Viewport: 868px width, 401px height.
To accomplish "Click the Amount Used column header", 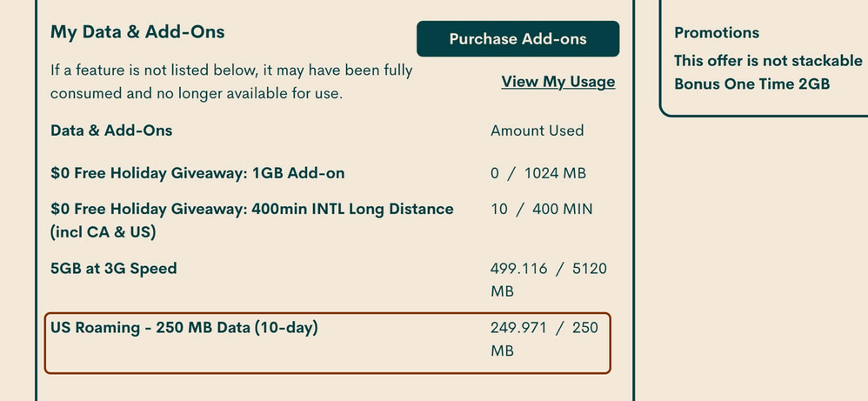I will click(537, 130).
